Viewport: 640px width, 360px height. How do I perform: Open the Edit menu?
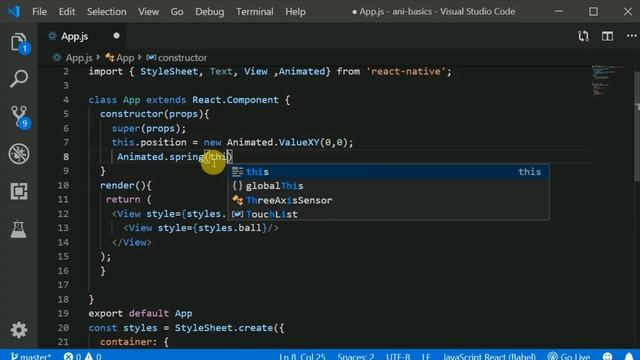pos(67,11)
